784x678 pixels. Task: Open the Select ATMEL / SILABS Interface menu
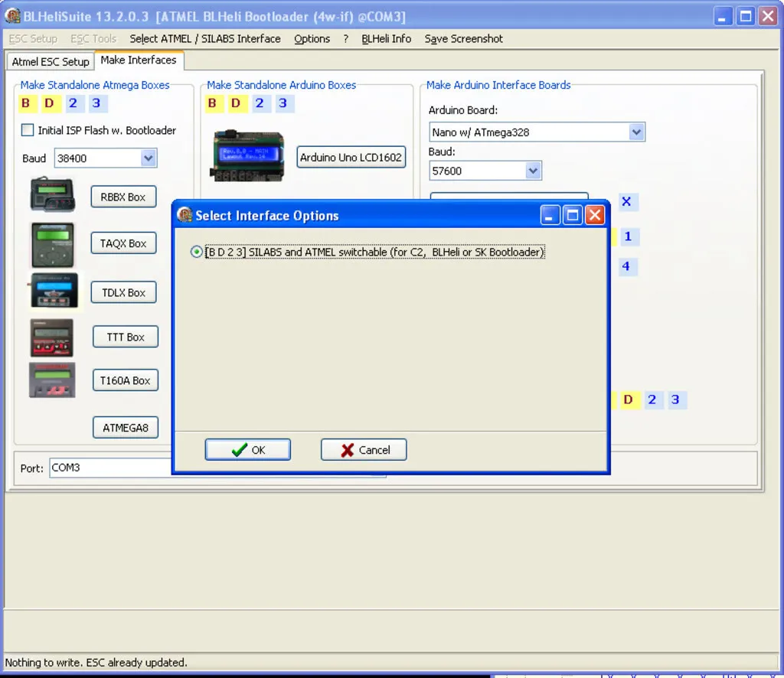204,39
